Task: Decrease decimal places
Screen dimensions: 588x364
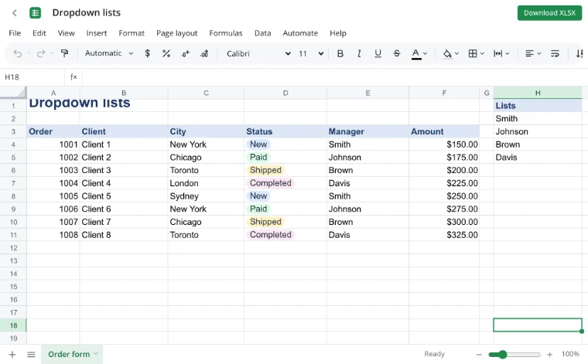Action: [x=185, y=53]
